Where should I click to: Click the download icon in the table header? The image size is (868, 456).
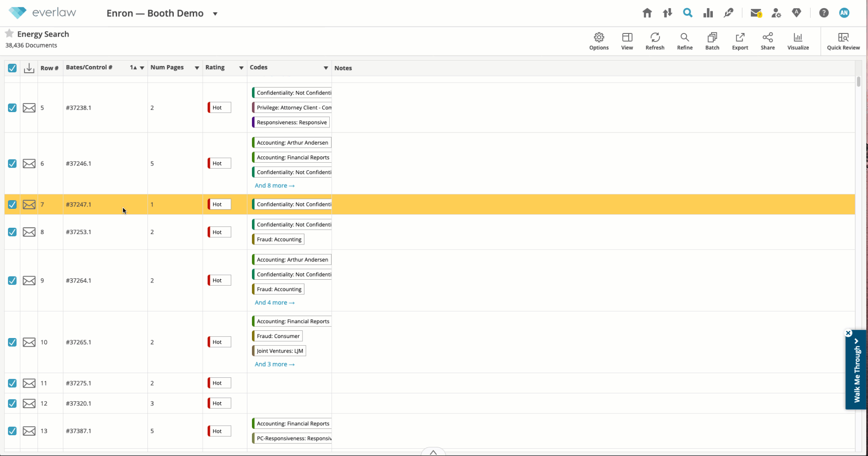[29, 68]
